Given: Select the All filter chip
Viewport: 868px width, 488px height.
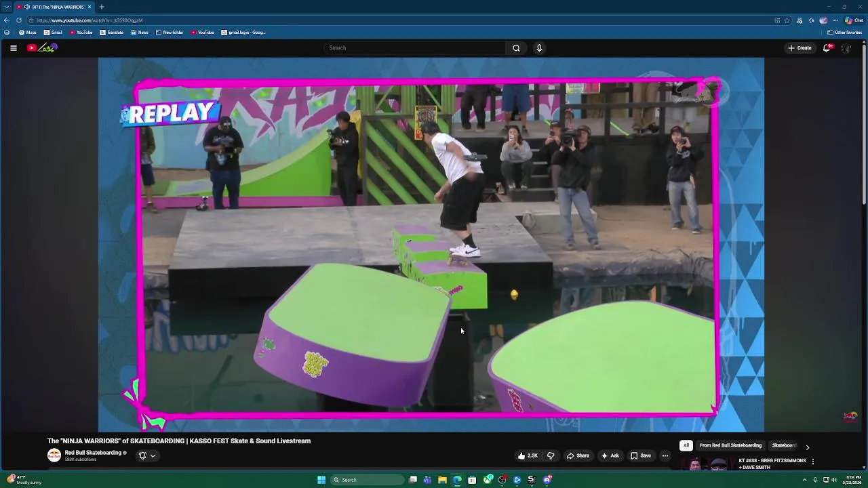Looking at the screenshot, I should pyautogui.click(x=686, y=445).
